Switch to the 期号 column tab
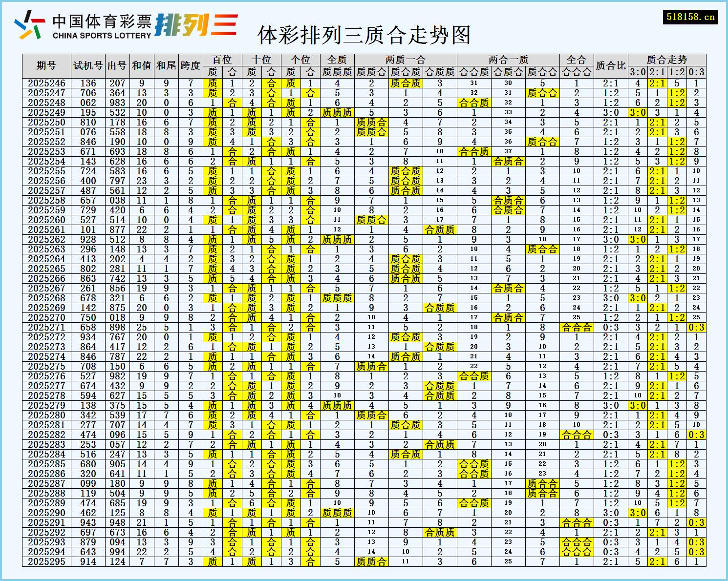Screen dimensions: 728x581 pyautogui.click(x=46, y=63)
